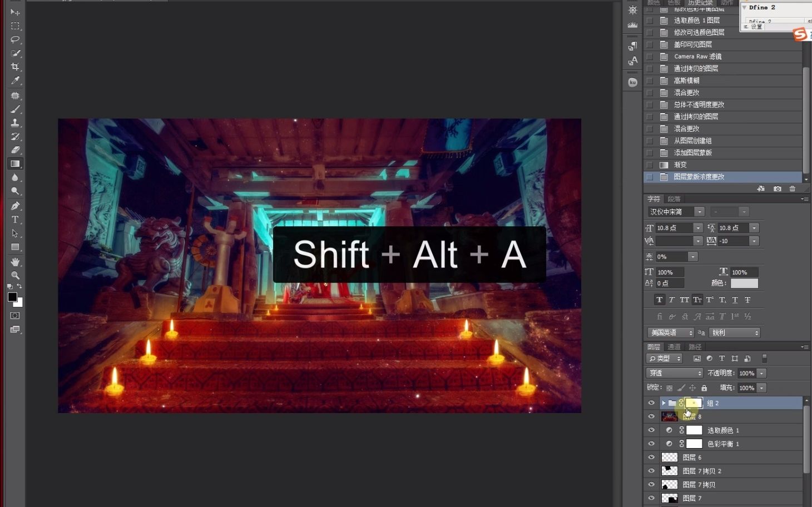Select the Crop tool
The image size is (812, 507).
[x=15, y=67]
